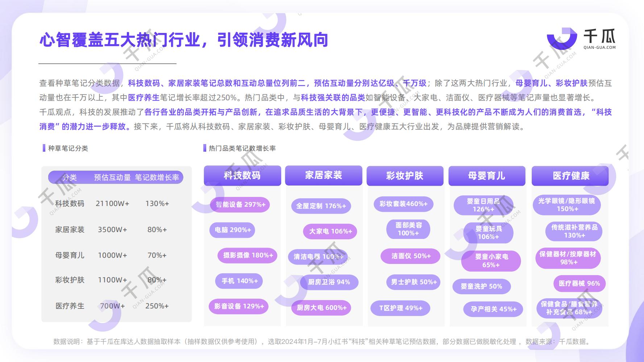Image resolution: width=644 pixels, height=362 pixels.
Task: Click the 婴童小家电 65%+ pill
Action: pyautogui.click(x=491, y=261)
